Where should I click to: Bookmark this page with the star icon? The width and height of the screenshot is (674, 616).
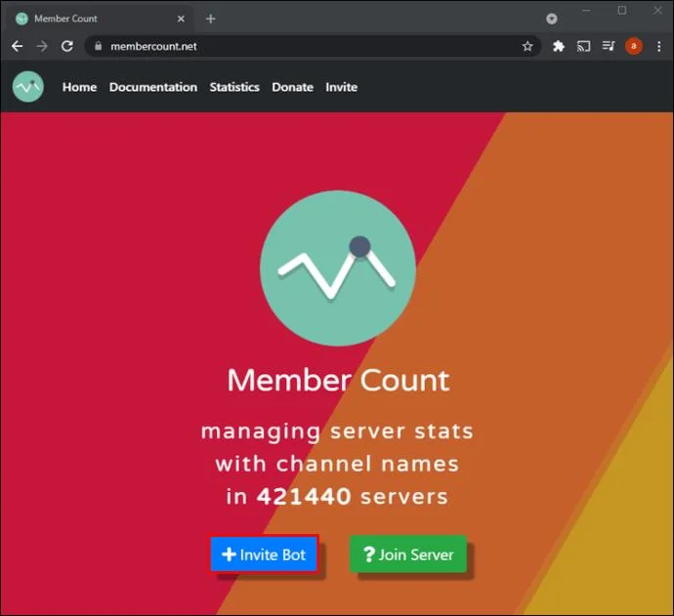click(527, 46)
